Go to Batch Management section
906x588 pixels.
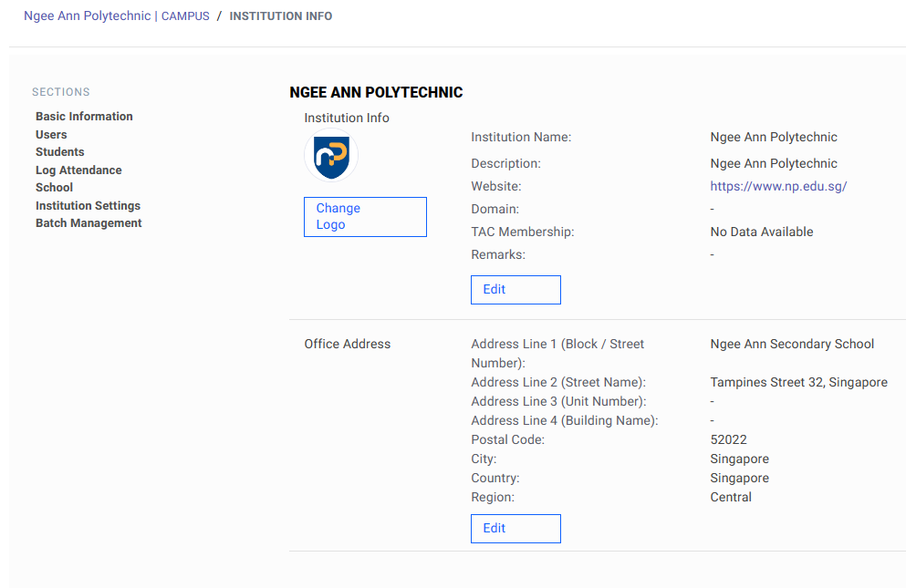pos(89,223)
